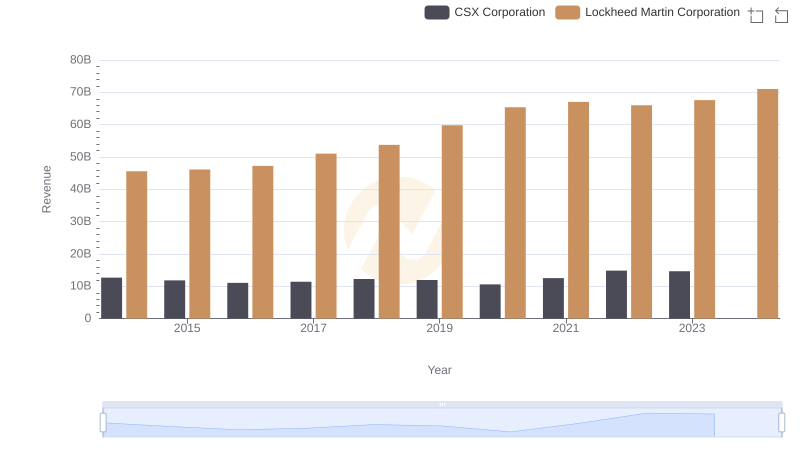Click the '2019' x-axis label
Image resolution: width=800 pixels, height=461 pixels.
click(439, 328)
